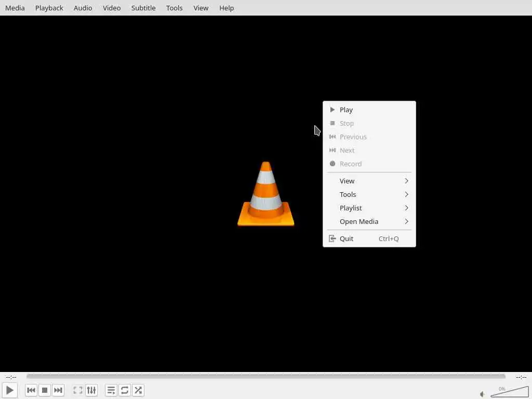The image size is (532, 399).
Task: Click the seek progress bar
Action: pyautogui.click(x=265, y=376)
